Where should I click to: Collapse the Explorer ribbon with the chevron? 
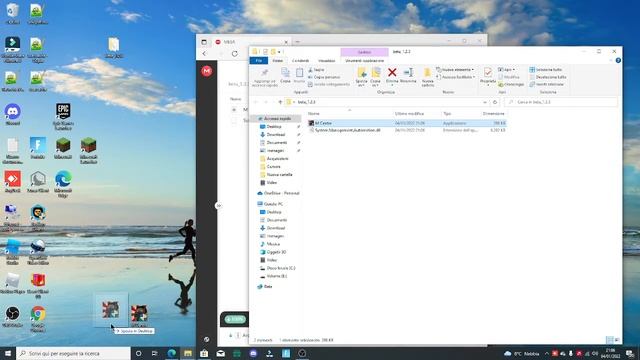pos(611,60)
